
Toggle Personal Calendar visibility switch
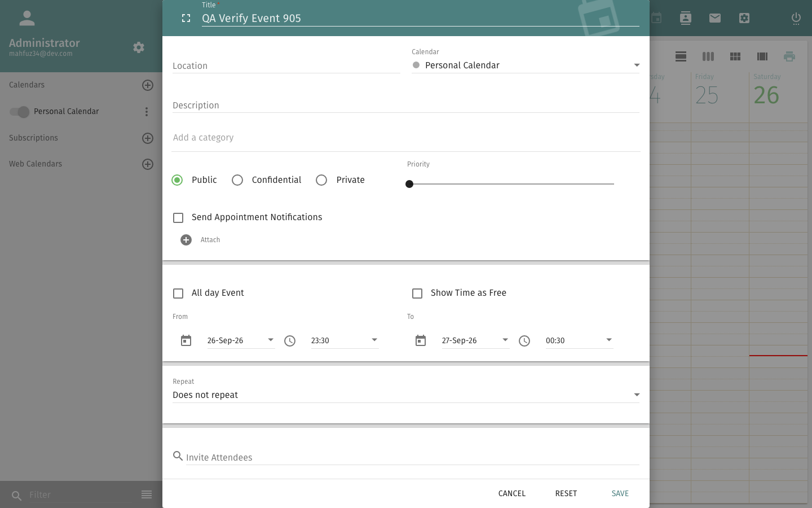(19, 112)
